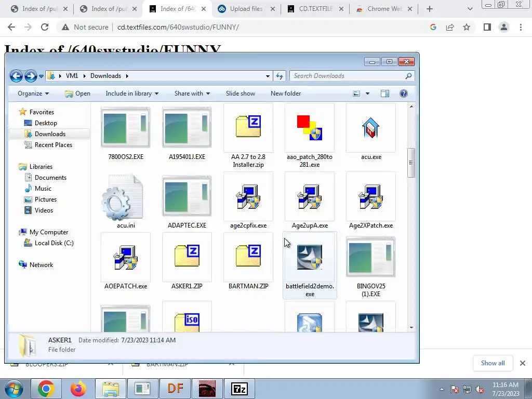Open the 7800OS2.EXE file icon
Image resolution: width=532 pixels, height=399 pixels.
[x=126, y=128]
